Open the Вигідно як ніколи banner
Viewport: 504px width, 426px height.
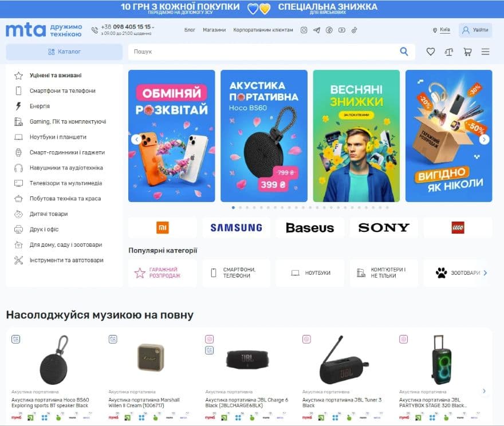pyautogui.click(x=448, y=136)
